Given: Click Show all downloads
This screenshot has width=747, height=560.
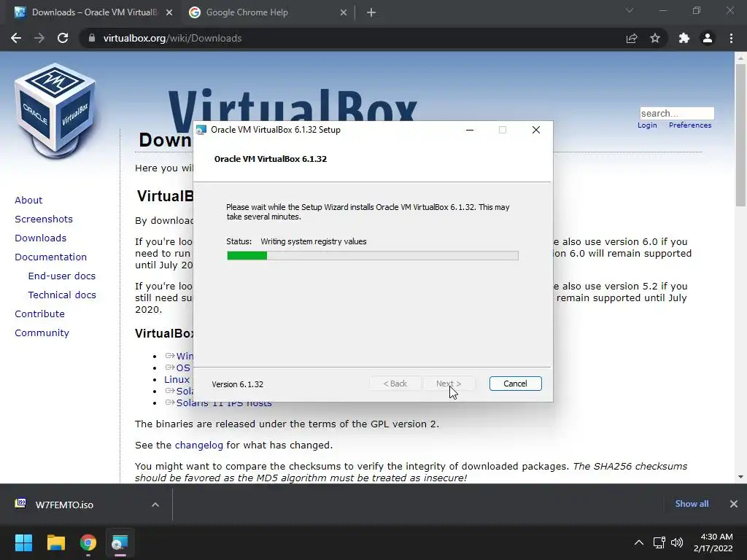Looking at the screenshot, I should tap(692, 504).
